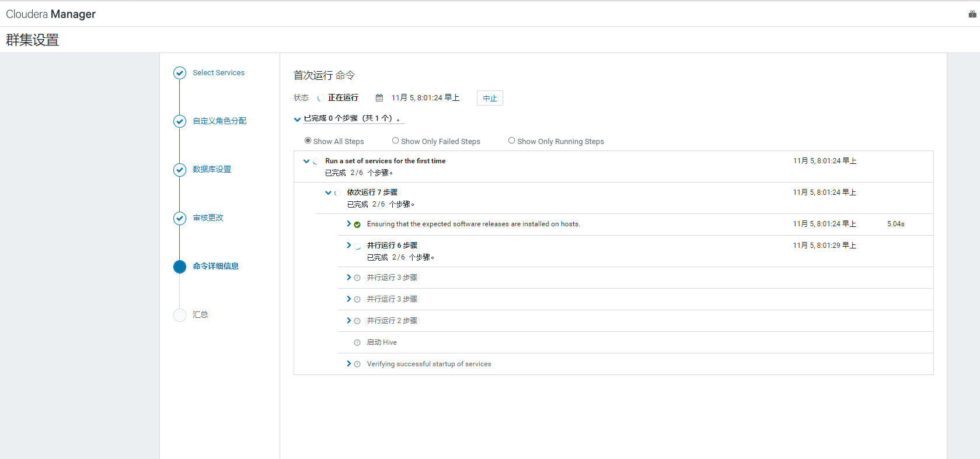This screenshot has width=980, height=459.
Task: Click pending clock icon of 并行运行 2 步骤
Action: pos(357,321)
